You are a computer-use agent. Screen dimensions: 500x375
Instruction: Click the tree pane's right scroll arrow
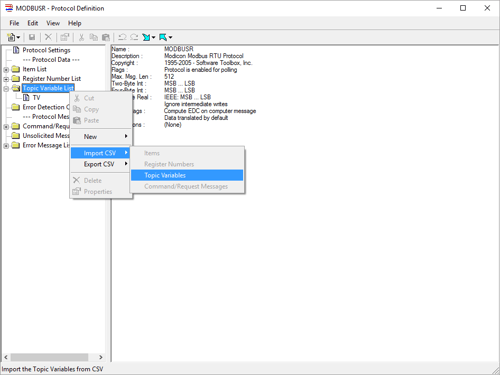[x=101, y=357]
